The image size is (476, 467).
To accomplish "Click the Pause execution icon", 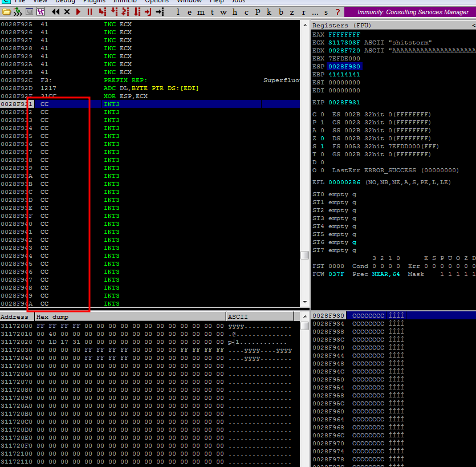I will [89, 11].
